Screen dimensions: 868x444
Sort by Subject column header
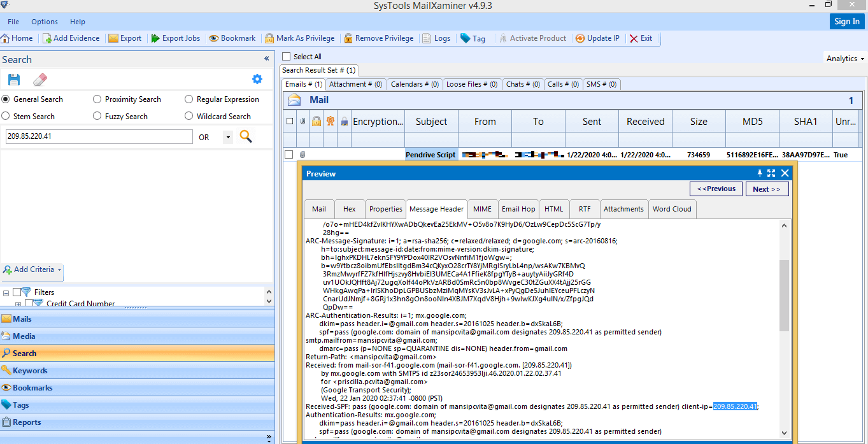click(x=431, y=122)
